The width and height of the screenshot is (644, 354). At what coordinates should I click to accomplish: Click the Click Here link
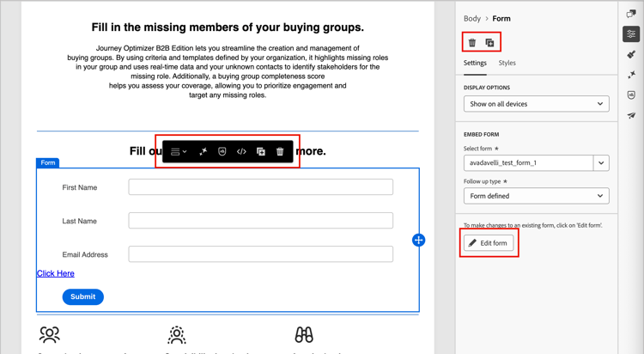coord(56,273)
